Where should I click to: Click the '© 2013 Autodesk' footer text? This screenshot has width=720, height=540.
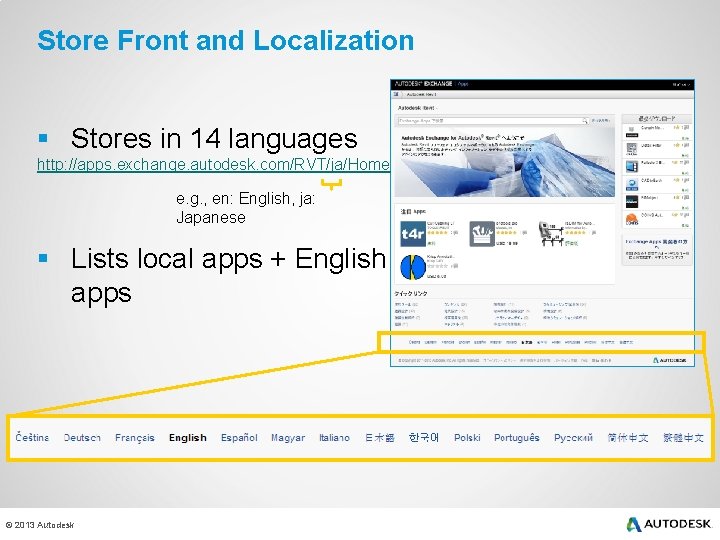click(x=39, y=525)
